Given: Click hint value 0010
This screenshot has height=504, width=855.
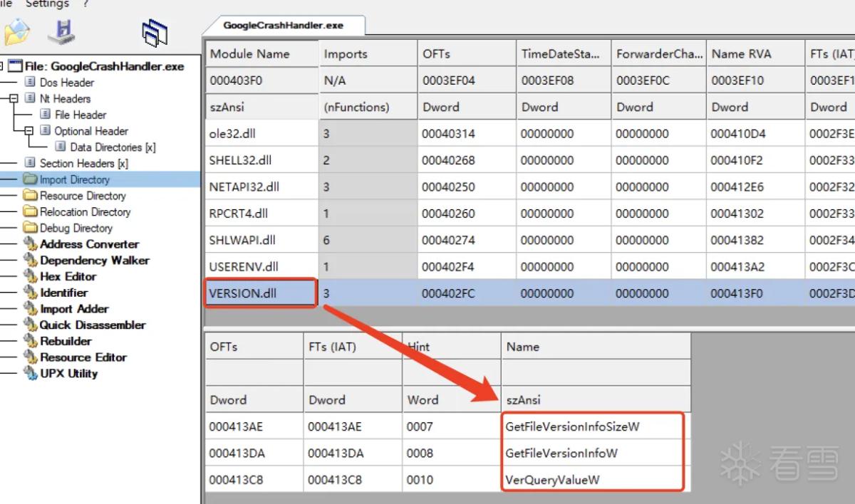Looking at the screenshot, I should pos(420,480).
